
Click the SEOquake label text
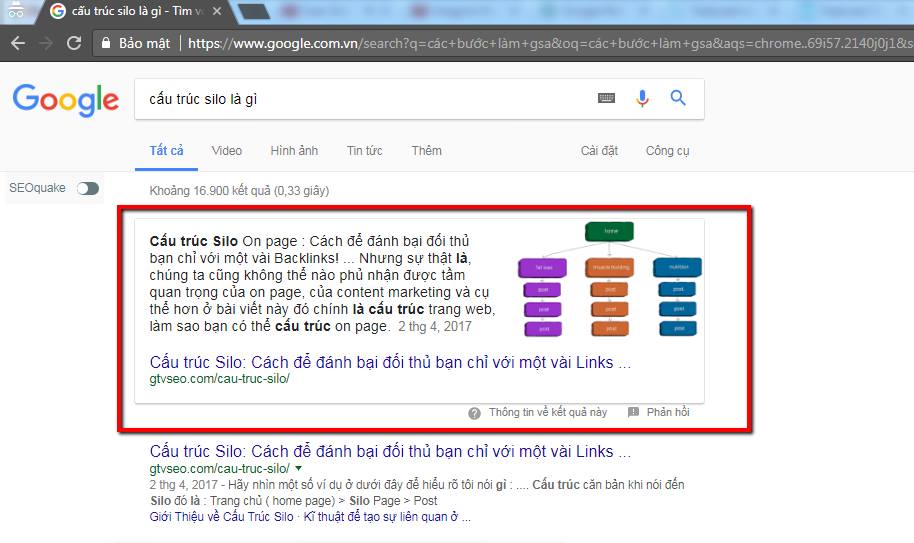(x=37, y=188)
